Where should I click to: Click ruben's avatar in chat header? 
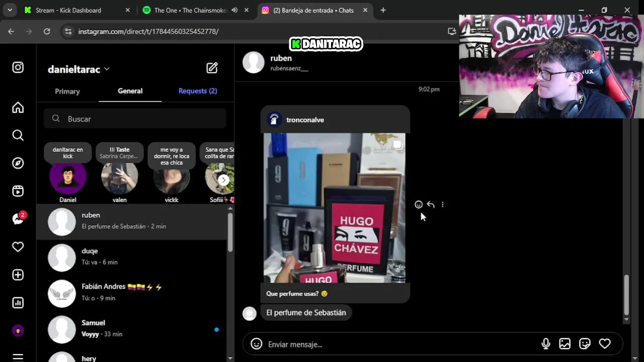[254, 62]
